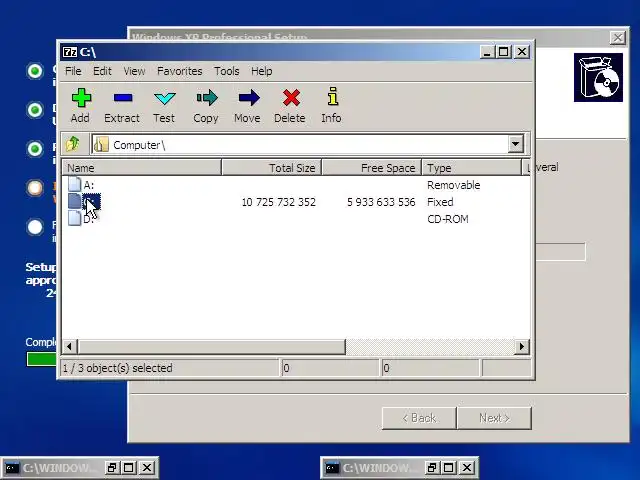Click the Removable type text
640x480 pixels.
(453, 185)
